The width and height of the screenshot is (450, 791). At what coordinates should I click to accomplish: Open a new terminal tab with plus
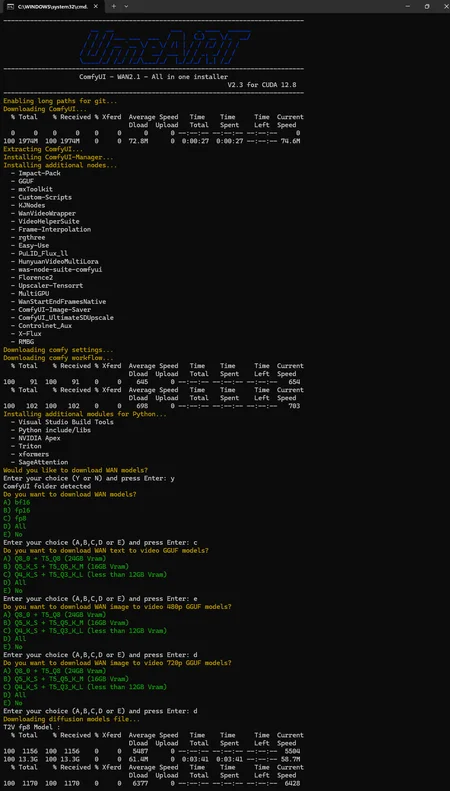pyautogui.click(x=114, y=7)
